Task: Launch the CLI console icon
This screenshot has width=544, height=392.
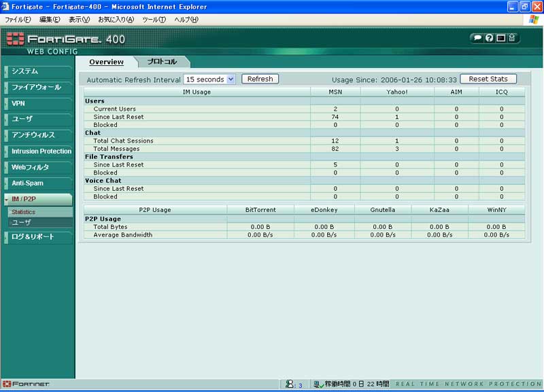Action: point(500,38)
